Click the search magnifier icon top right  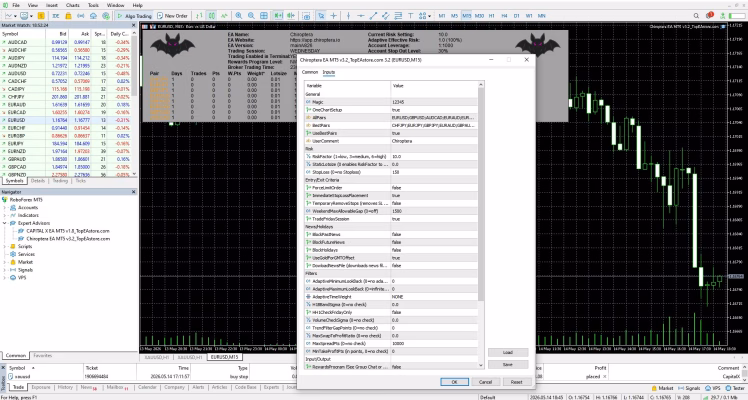pyautogui.click(x=696, y=16)
